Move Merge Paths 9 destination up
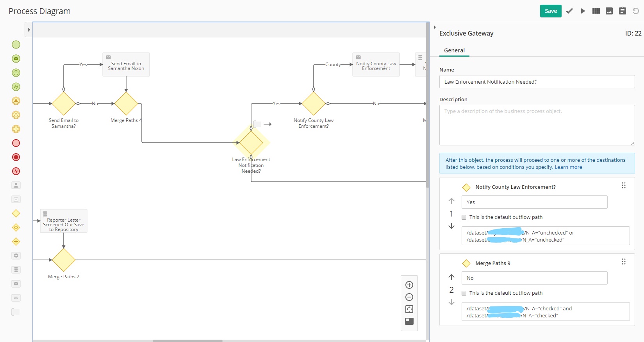The height and width of the screenshot is (342, 644). point(451,277)
